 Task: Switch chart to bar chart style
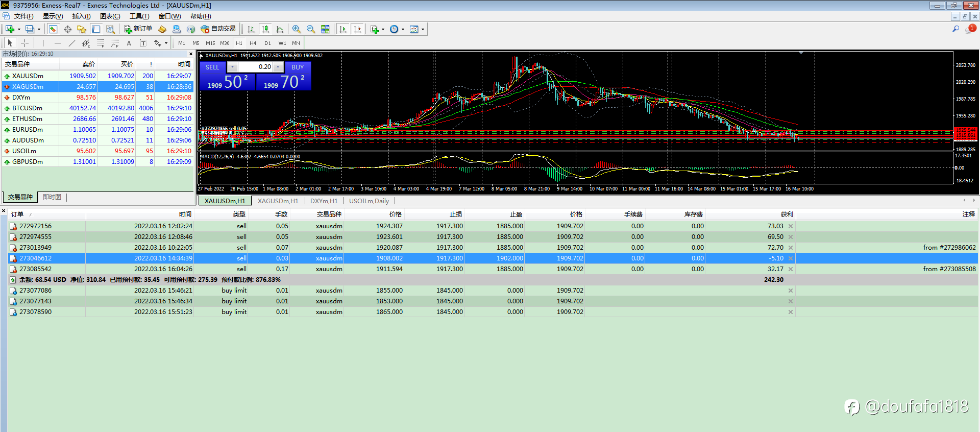point(251,29)
